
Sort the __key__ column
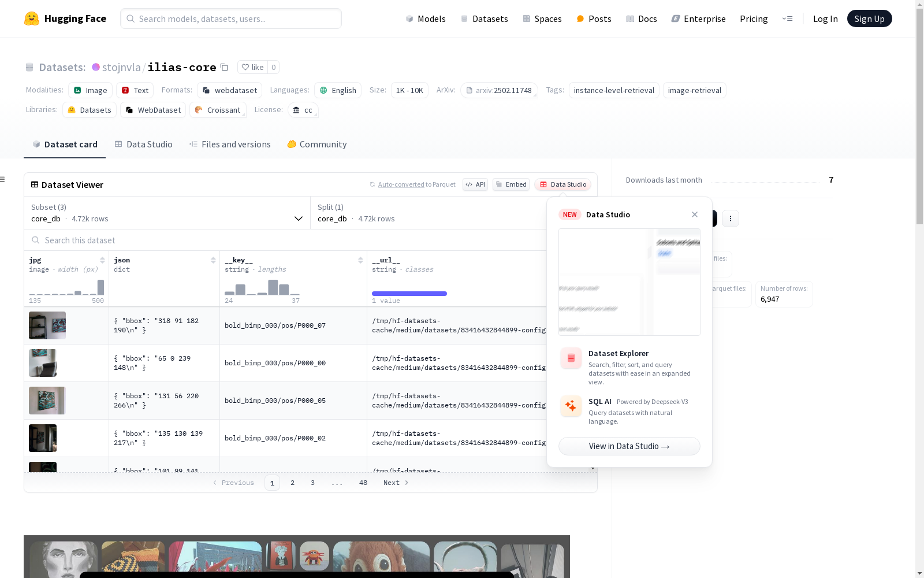(x=360, y=260)
